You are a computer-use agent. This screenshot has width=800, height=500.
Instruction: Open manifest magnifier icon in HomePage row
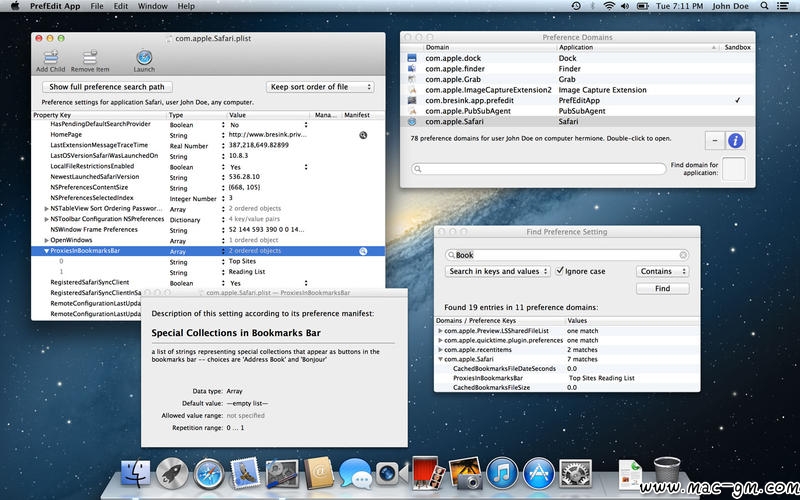pos(363,135)
